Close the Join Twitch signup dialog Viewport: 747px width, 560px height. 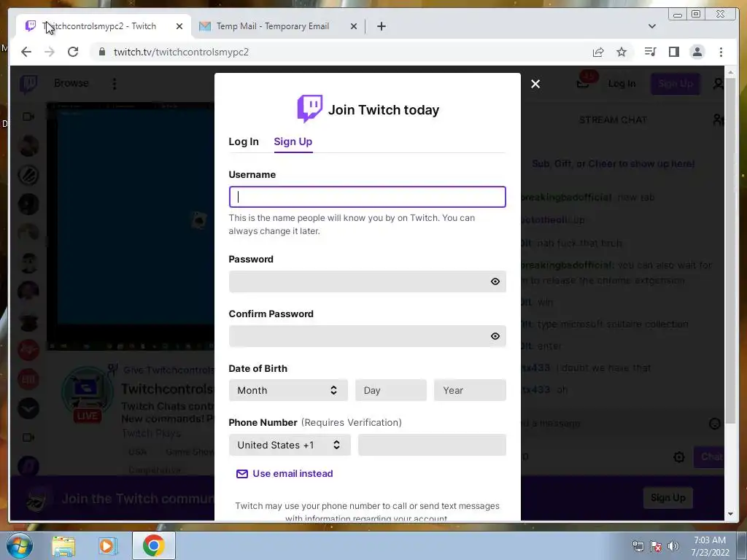click(535, 84)
